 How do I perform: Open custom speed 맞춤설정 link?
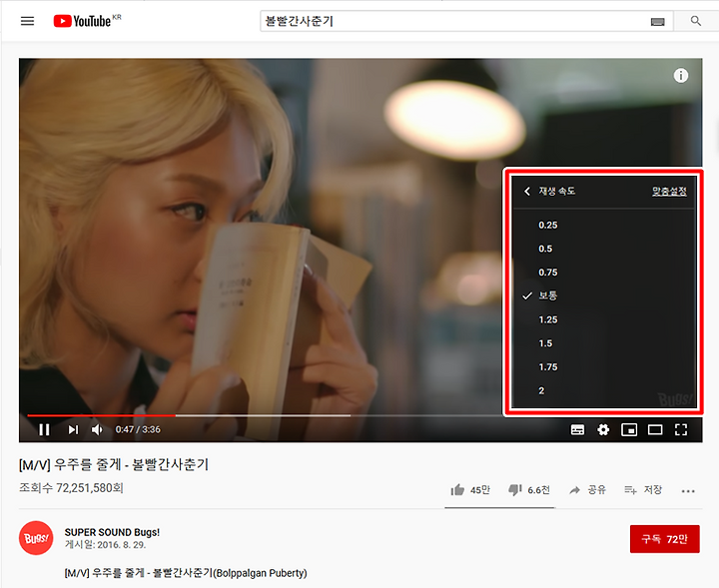pyautogui.click(x=669, y=191)
